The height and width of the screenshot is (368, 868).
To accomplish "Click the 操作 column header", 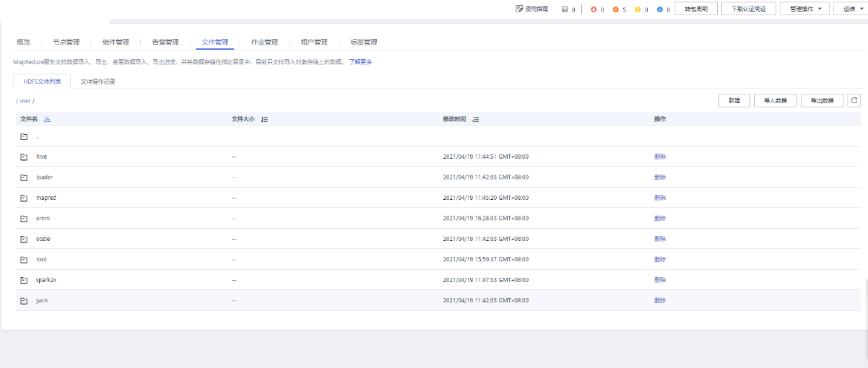I will point(660,119).
